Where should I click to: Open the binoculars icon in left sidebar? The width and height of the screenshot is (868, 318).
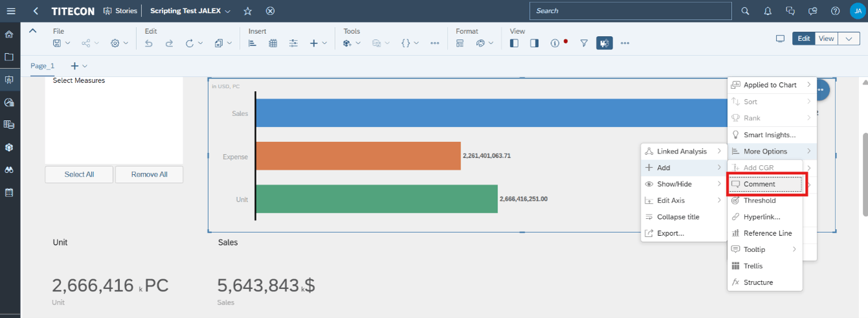[x=9, y=170]
